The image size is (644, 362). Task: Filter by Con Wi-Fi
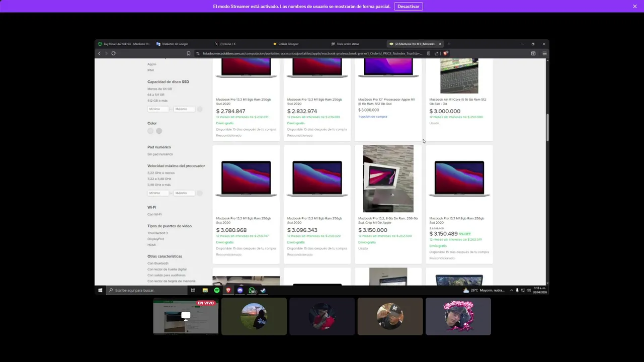(154, 214)
